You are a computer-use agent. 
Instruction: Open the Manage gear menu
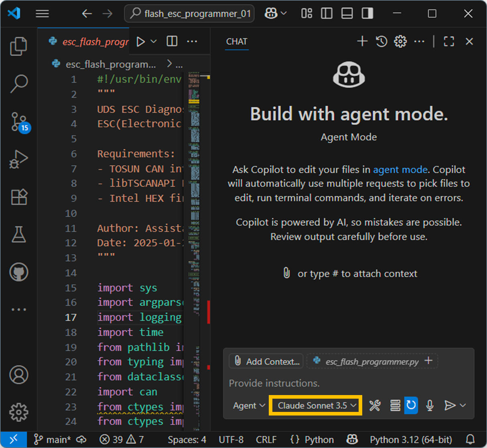tap(18, 412)
